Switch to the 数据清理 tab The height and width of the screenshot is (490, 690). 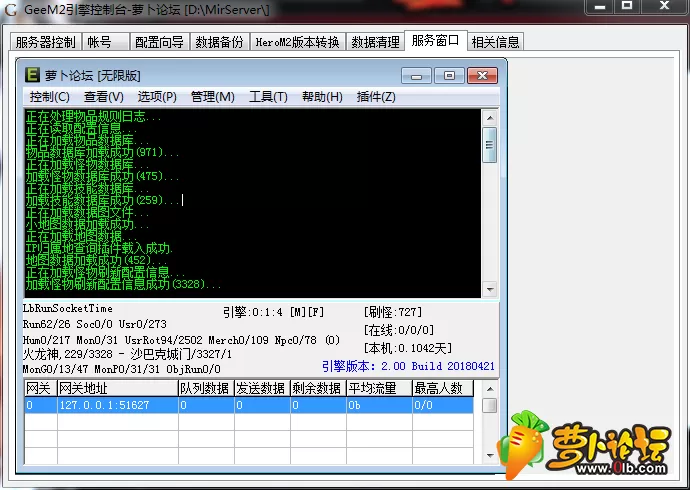tap(375, 42)
